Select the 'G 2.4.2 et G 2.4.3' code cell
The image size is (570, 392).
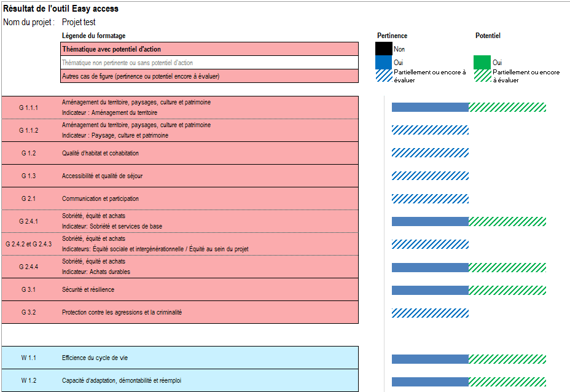tap(29, 244)
